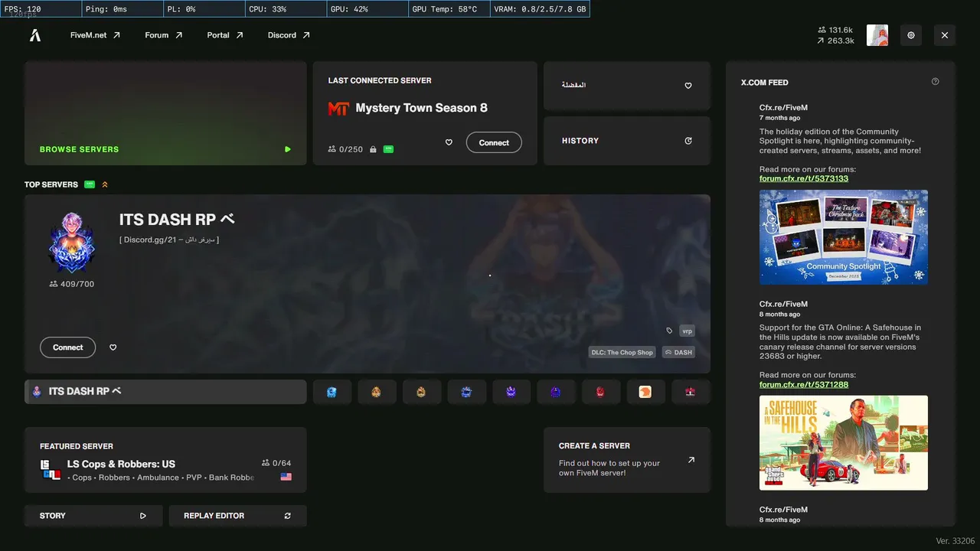This screenshot has height=551, width=980.
Task: Click the History clock icon
Action: [688, 141]
